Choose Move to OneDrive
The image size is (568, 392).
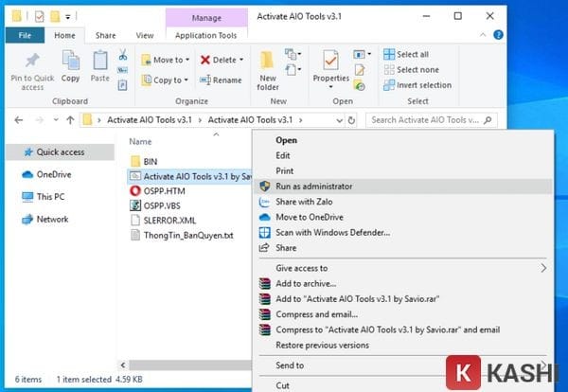pyautogui.click(x=403, y=217)
